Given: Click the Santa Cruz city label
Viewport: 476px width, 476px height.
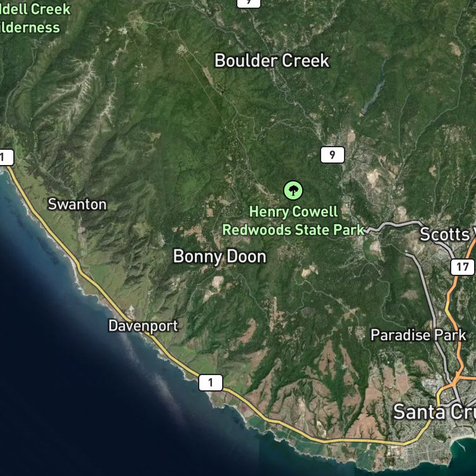Looking at the screenshot, I should [x=434, y=412].
